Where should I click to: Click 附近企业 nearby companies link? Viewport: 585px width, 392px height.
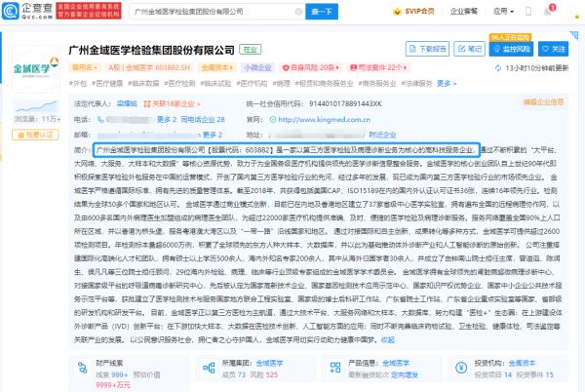coord(382,135)
